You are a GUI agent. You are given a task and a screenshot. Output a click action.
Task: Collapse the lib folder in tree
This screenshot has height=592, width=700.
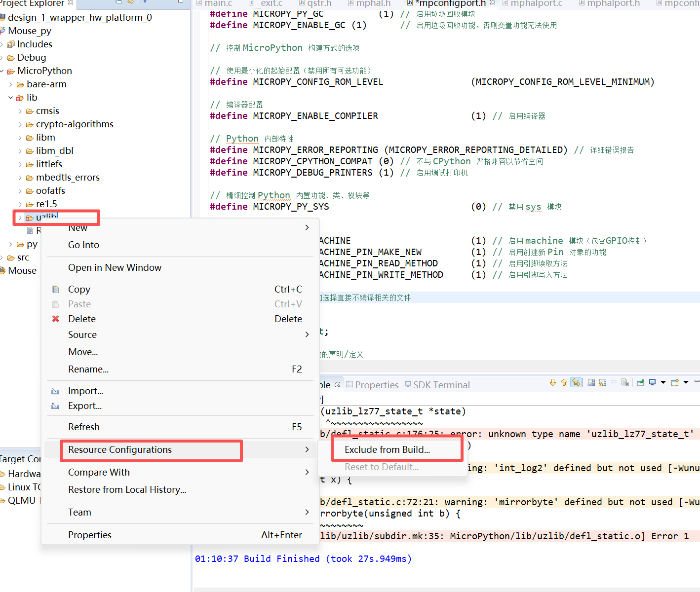(11, 98)
